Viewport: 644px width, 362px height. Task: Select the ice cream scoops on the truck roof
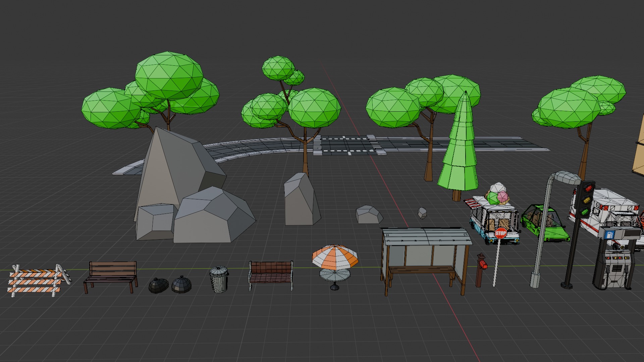click(x=498, y=194)
